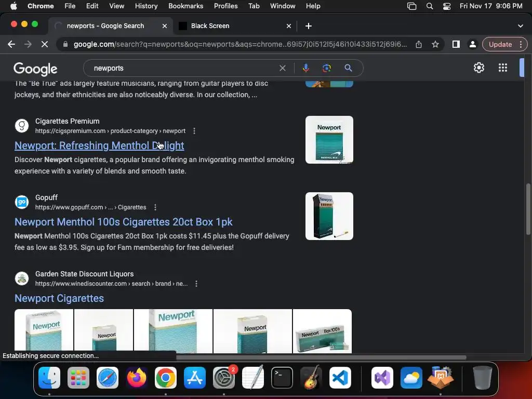Open the App Store from the Dock

pyautogui.click(x=195, y=378)
